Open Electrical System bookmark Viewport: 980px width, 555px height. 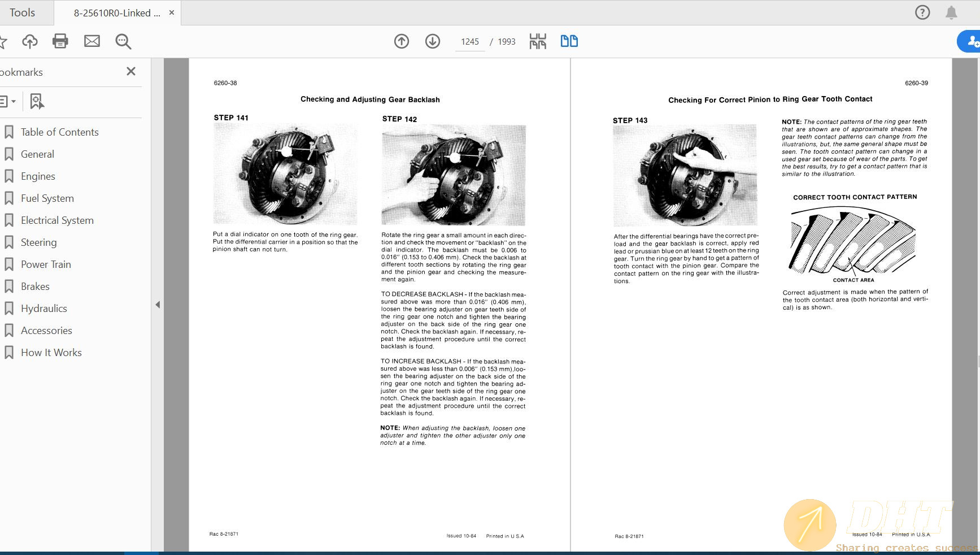click(57, 220)
